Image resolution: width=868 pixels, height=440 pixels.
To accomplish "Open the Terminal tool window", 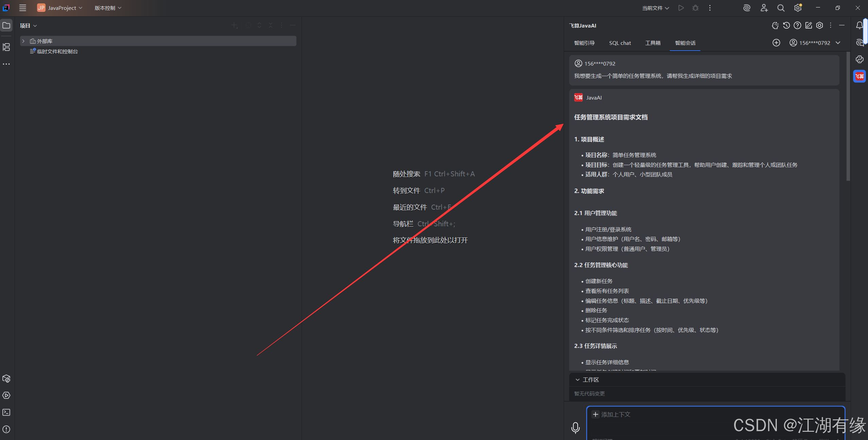I will 6,412.
